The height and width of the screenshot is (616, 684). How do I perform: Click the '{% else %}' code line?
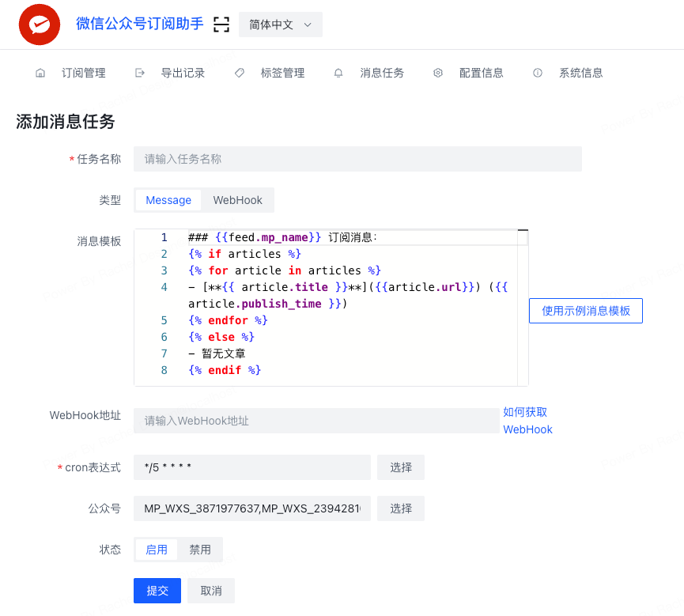(221, 337)
